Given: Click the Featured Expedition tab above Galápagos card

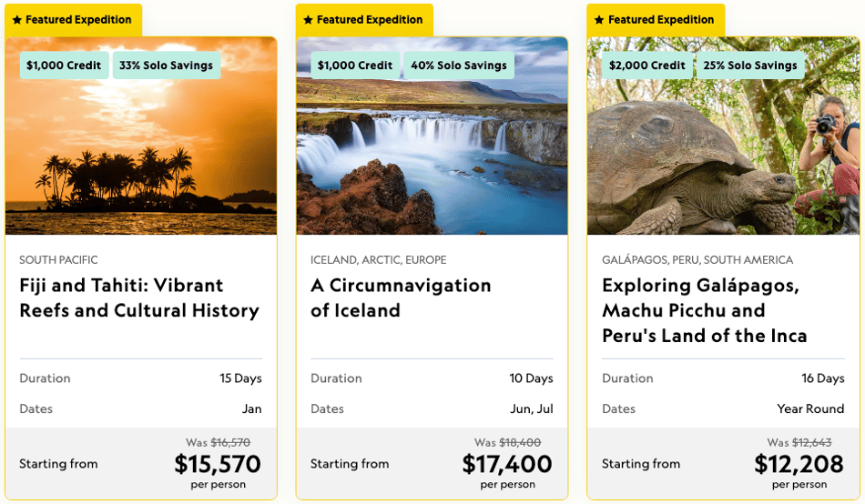Looking at the screenshot, I should pos(656,20).
